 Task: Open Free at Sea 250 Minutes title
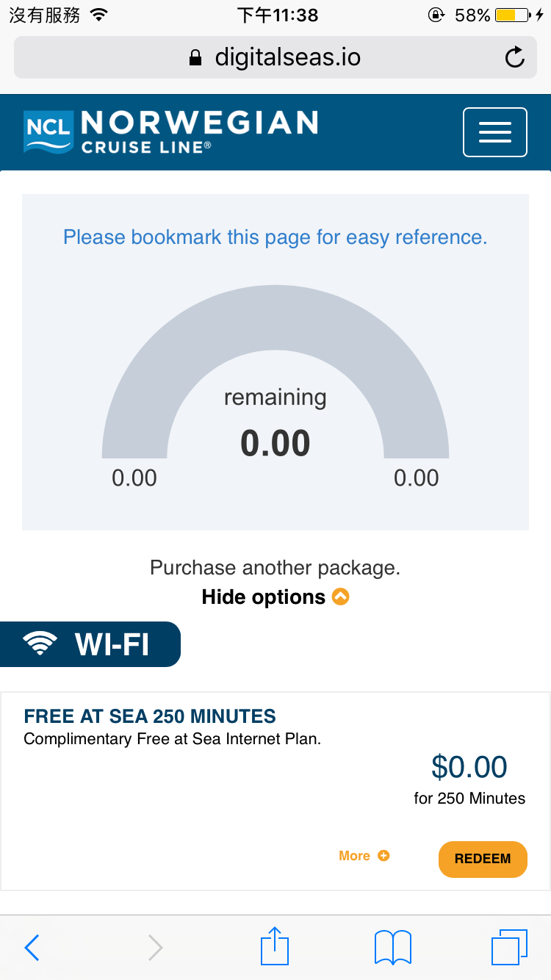[x=150, y=716]
